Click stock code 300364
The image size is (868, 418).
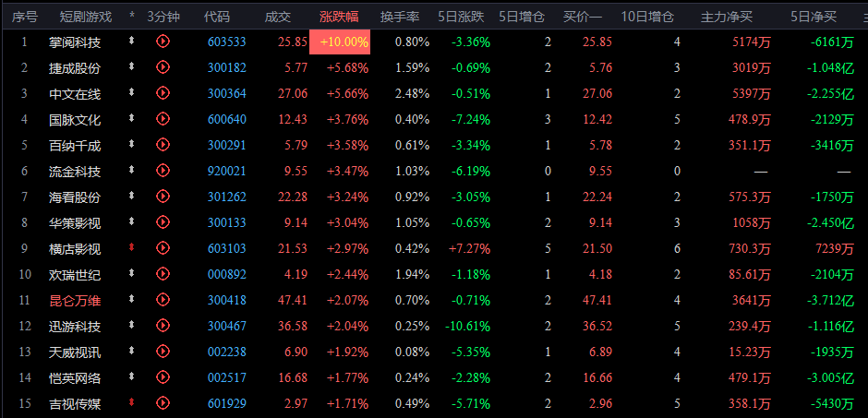[227, 94]
